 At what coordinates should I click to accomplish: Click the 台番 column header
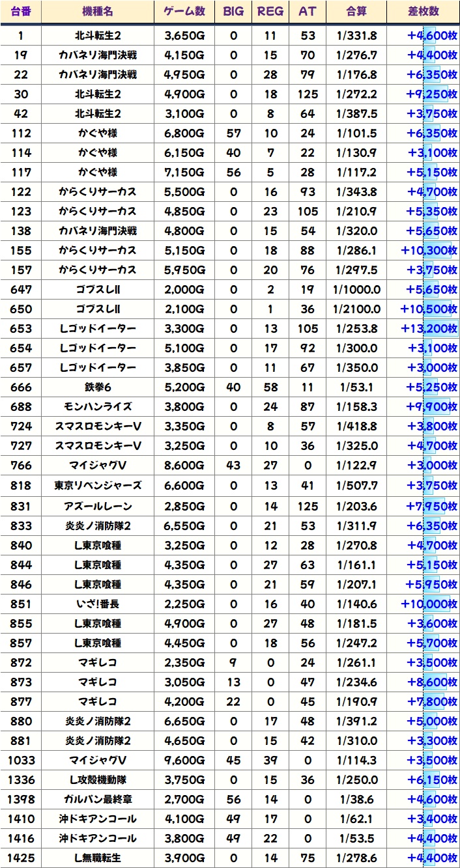point(21,12)
